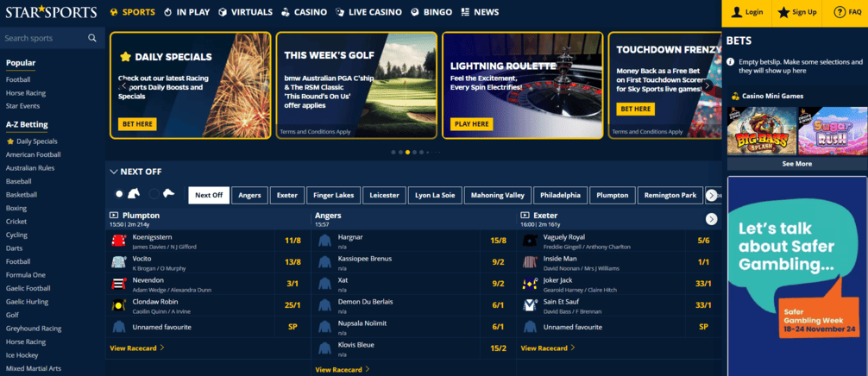Click the Sign Up star icon
Image resolution: width=868 pixels, height=376 pixels.
(x=783, y=12)
